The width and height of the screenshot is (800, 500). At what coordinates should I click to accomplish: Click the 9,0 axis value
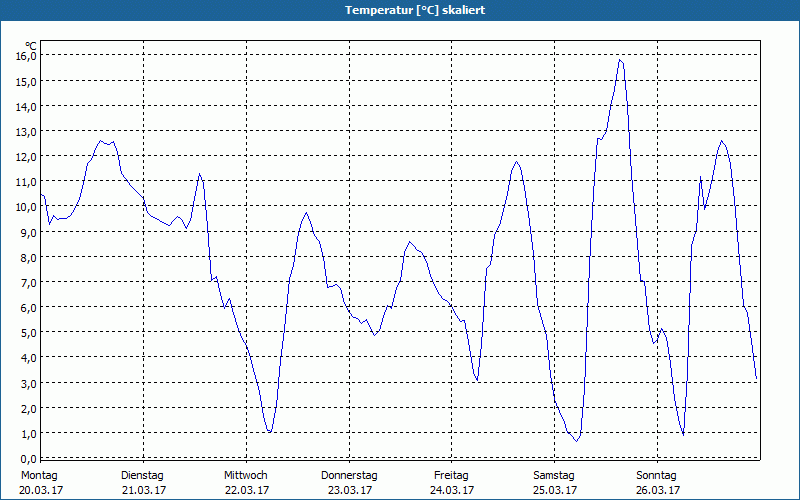[x=29, y=233]
